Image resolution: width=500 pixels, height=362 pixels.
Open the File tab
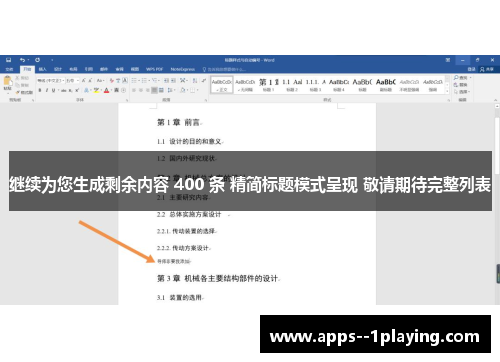point(9,69)
